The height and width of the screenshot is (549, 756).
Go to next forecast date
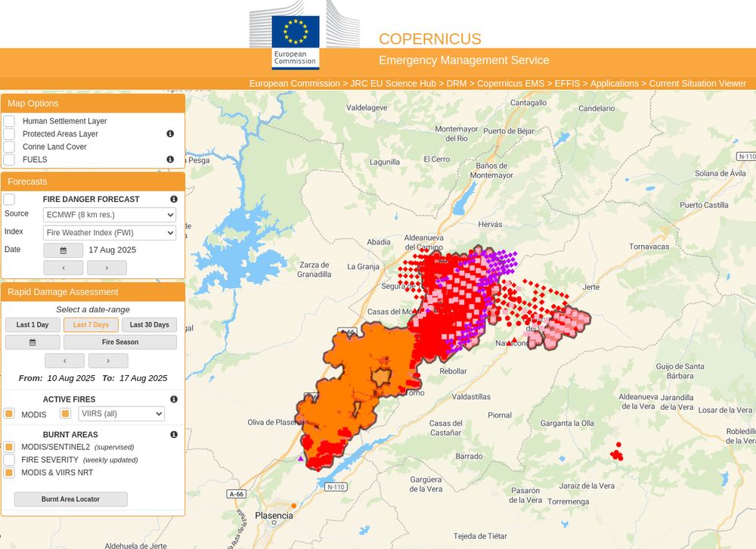[x=107, y=268]
